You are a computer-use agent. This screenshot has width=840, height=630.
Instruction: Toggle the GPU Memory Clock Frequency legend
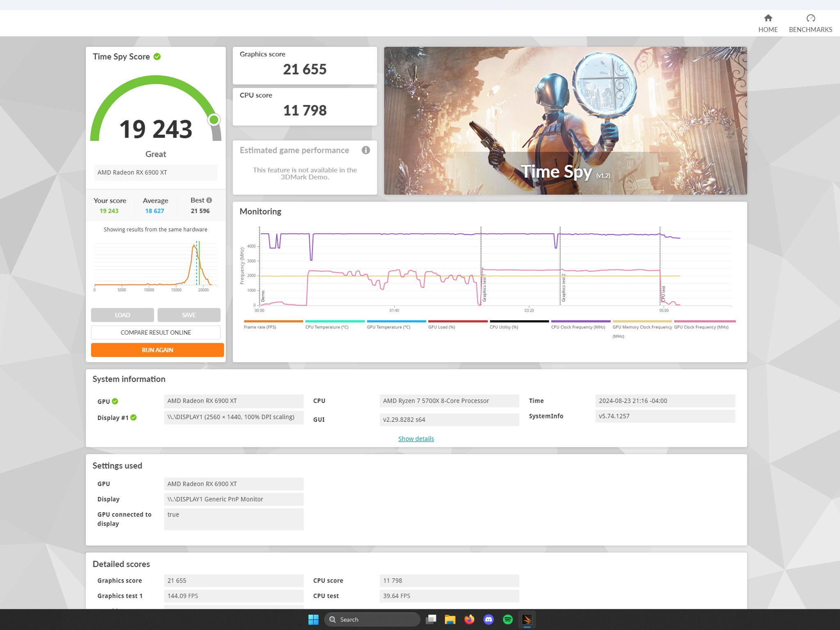(x=642, y=329)
